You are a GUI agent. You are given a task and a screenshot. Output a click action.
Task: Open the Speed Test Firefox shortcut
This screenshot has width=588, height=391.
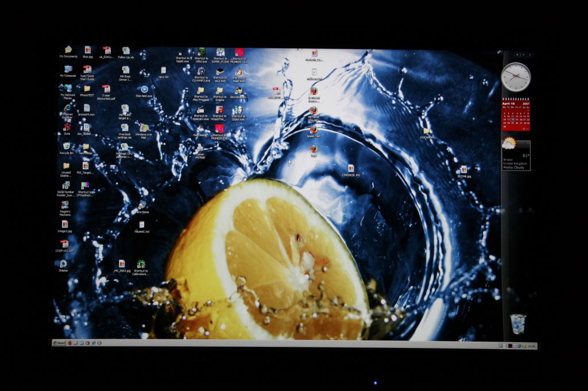[314, 130]
